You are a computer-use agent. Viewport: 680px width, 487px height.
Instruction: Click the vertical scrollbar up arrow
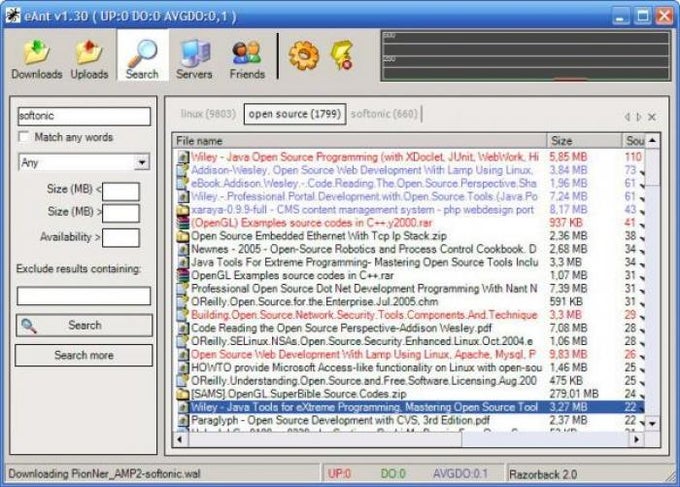click(652, 141)
